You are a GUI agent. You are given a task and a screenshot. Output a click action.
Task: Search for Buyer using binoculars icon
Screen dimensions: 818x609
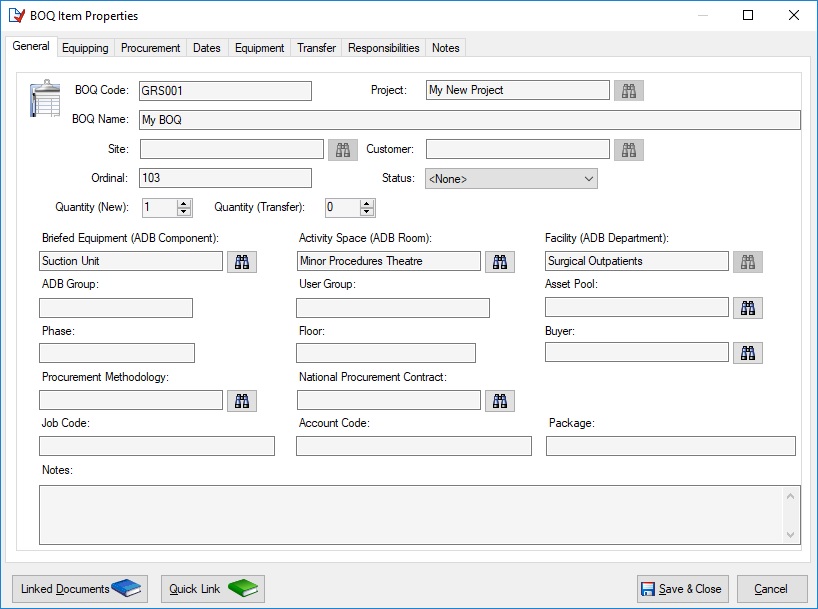click(748, 353)
